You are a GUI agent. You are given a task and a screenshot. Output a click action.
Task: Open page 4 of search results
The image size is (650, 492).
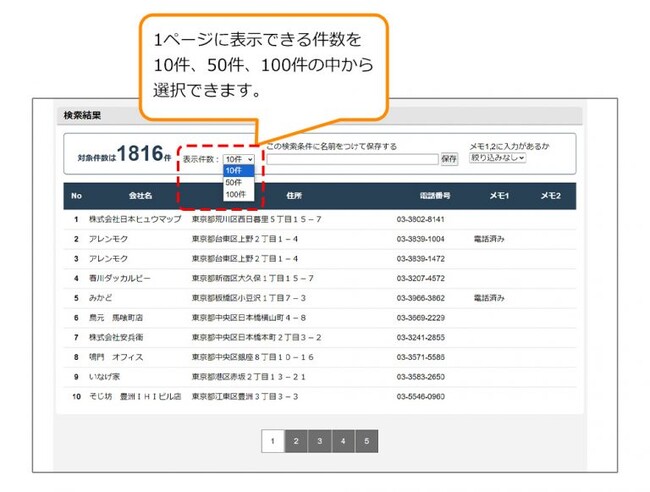pyautogui.click(x=343, y=440)
